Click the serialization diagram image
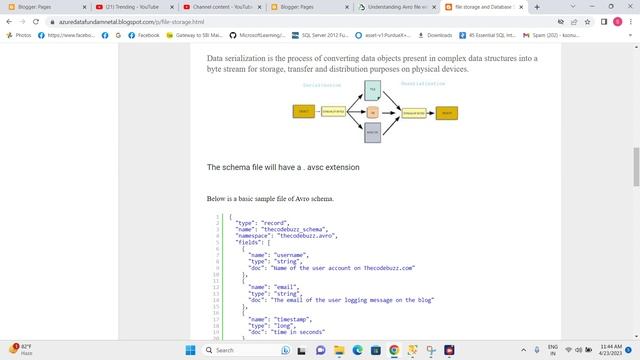The height and width of the screenshot is (360, 640). point(375,111)
